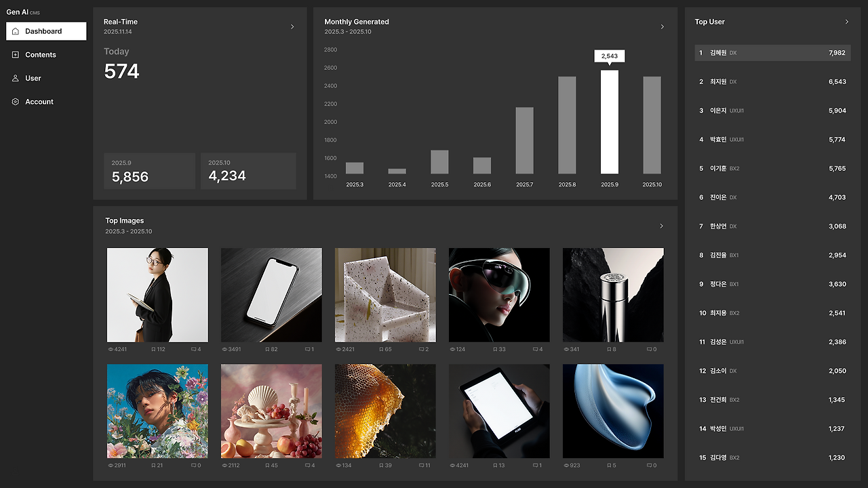Select the 2025.7 bar in the chart
The width and height of the screenshot is (868, 488).
tap(524, 140)
